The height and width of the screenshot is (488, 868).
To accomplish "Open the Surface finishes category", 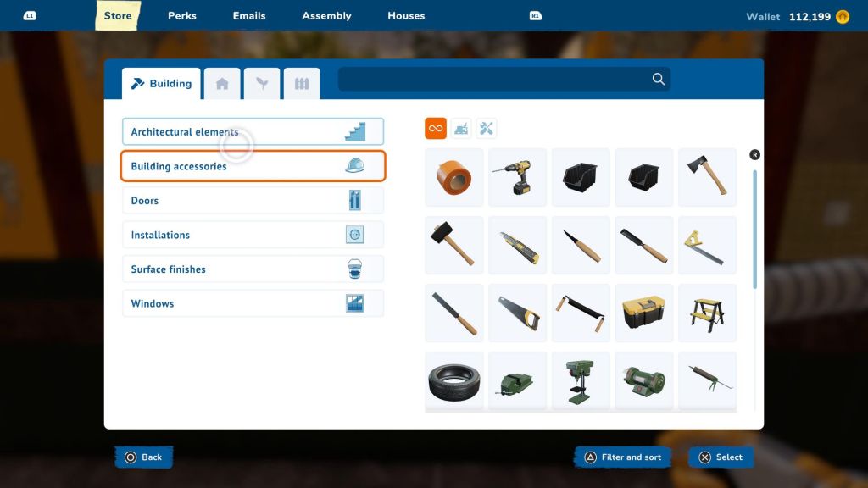I will coord(253,269).
